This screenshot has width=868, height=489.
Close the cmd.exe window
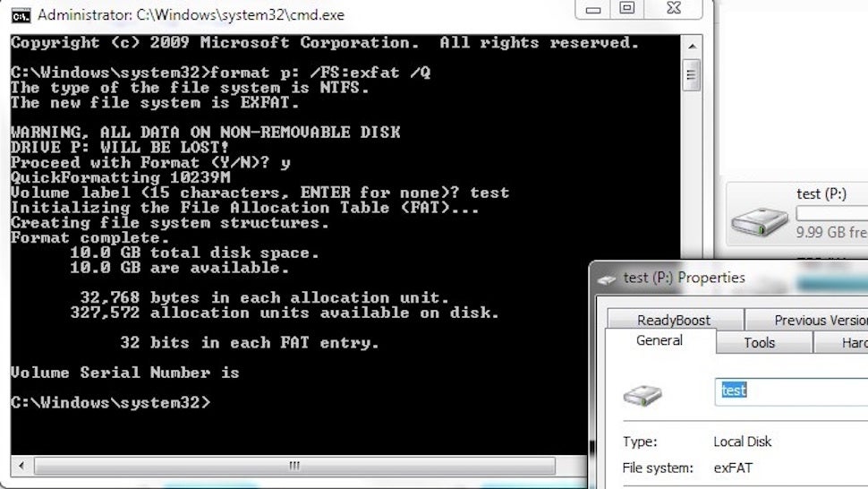click(674, 8)
